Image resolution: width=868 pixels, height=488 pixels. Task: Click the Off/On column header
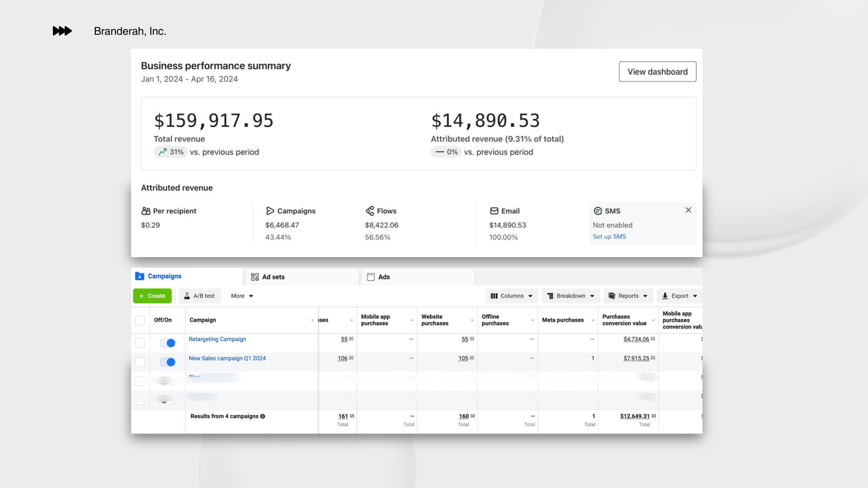click(x=163, y=320)
